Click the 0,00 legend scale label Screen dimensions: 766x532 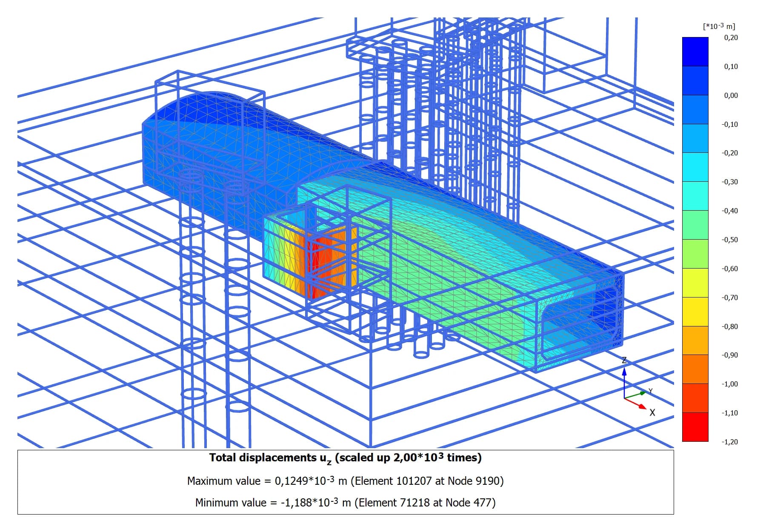[x=731, y=95]
